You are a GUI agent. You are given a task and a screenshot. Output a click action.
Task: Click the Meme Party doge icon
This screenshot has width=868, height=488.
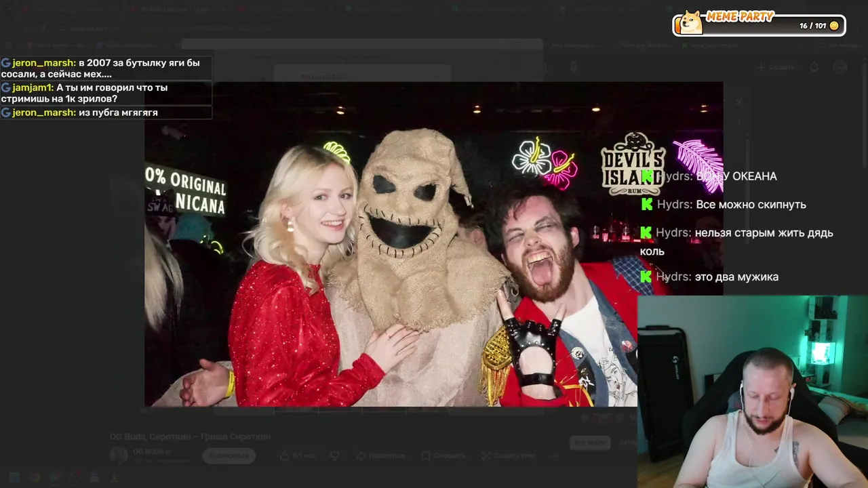point(690,24)
